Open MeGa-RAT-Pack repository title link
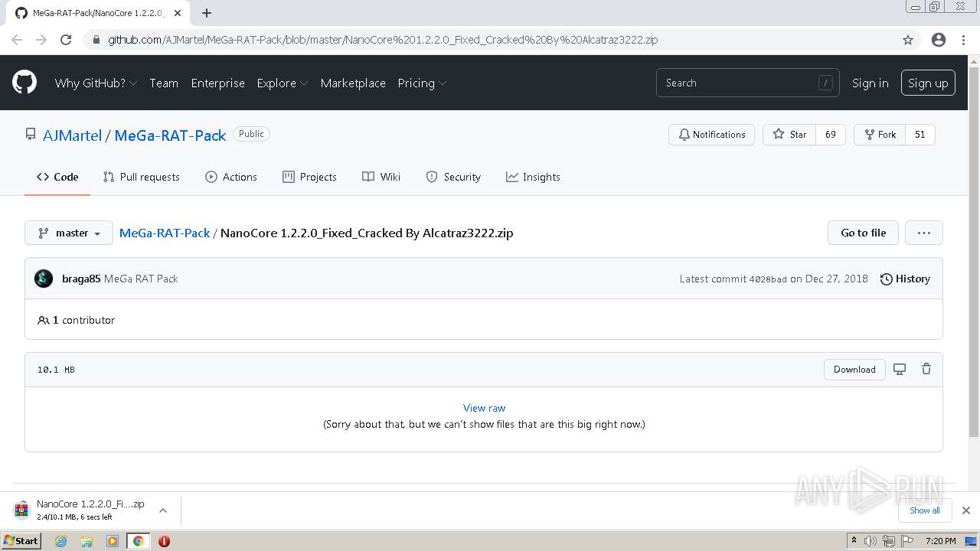The image size is (980, 551). coord(170,135)
